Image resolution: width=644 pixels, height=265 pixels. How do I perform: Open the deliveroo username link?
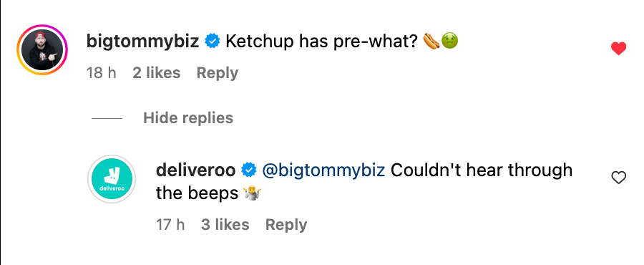(x=195, y=170)
